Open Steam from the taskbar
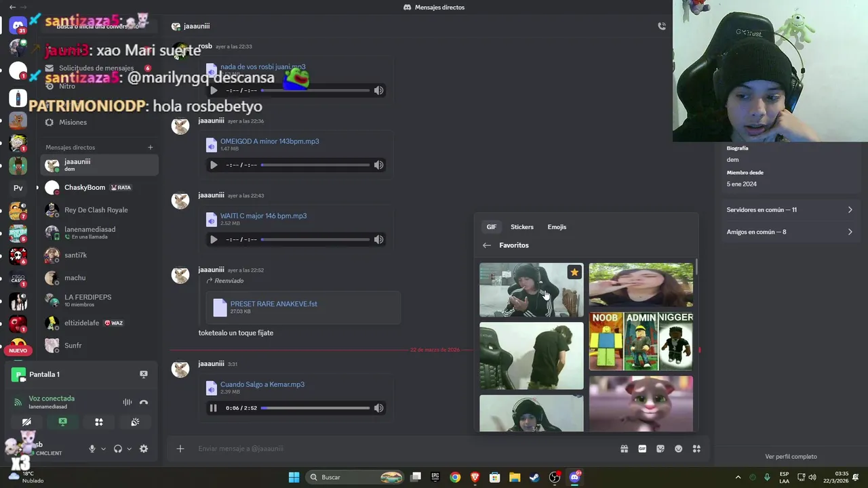The width and height of the screenshot is (868, 488). pos(534,477)
